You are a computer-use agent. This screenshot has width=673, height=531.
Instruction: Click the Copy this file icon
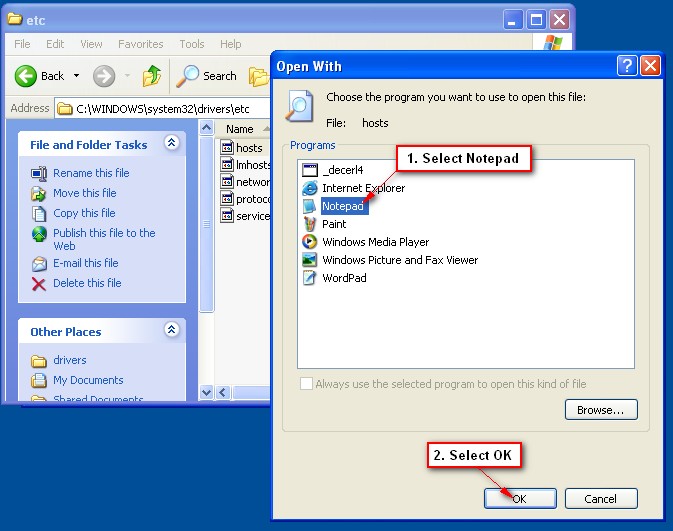click(39, 213)
